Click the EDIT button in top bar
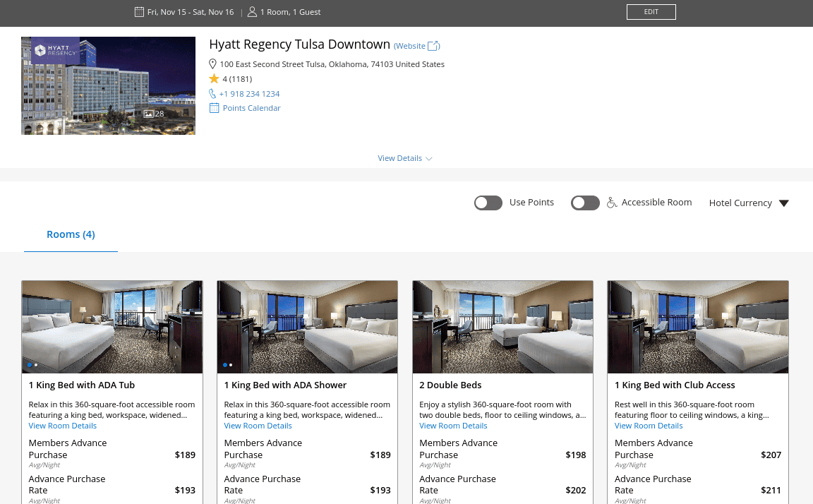The width and height of the screenshot is (813, 504). 651,12
